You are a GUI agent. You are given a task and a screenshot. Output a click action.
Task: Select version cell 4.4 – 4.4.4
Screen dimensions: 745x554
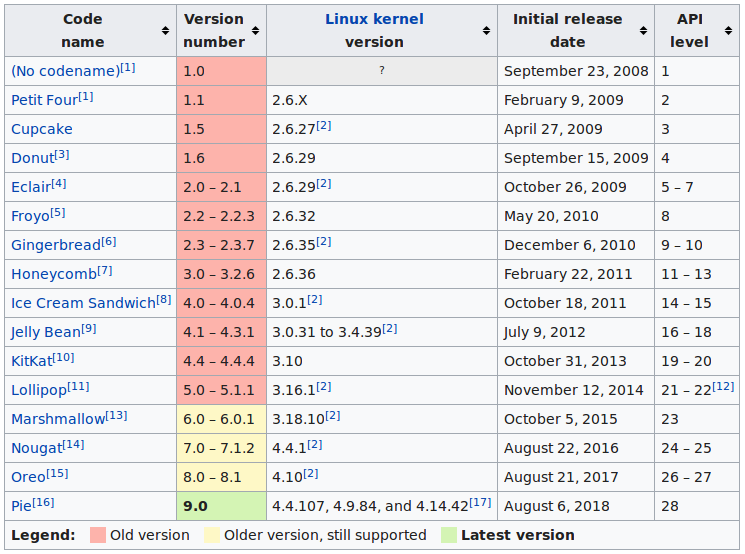(221, 361)
